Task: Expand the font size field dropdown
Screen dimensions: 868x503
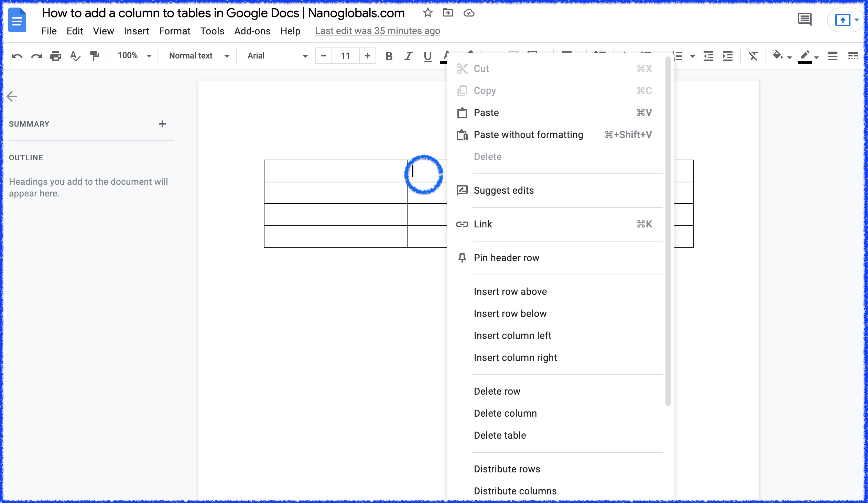Action: [345, 56]
